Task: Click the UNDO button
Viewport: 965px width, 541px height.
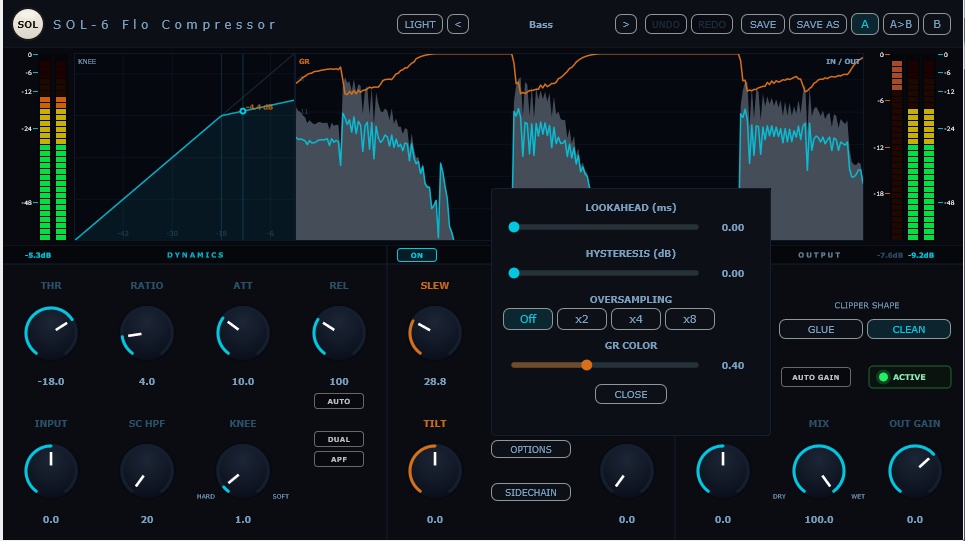Action: (x=665, y=25)
